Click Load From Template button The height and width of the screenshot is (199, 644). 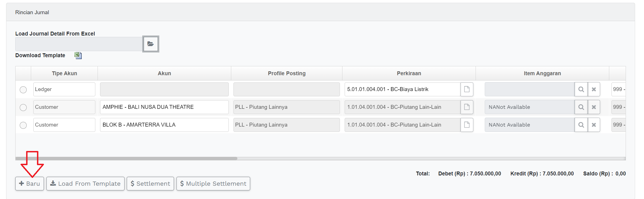click(x=85, y=183)
